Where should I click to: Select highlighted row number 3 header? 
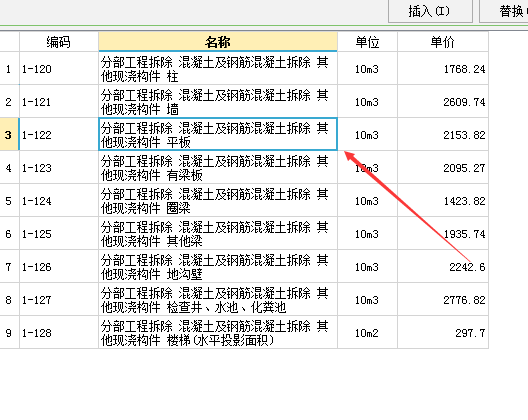9,134
